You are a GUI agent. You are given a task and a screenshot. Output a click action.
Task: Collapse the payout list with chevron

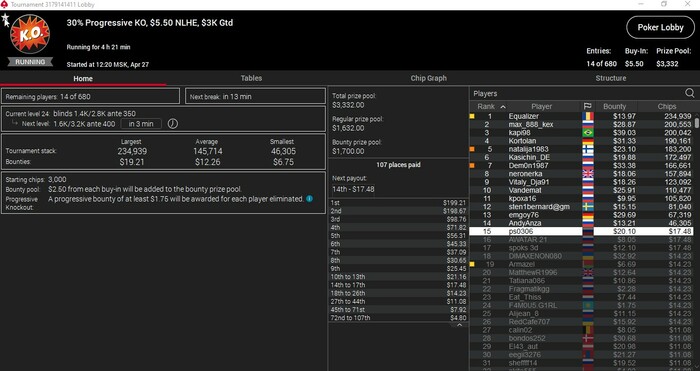click(x=459, y=325)
